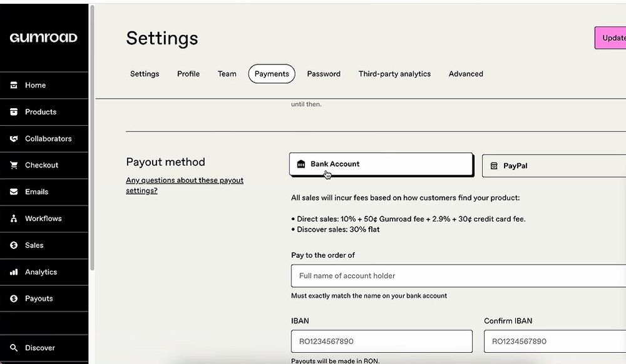Click the pink Update button
This screenshot has width=626, height=364.
[610, 38]
